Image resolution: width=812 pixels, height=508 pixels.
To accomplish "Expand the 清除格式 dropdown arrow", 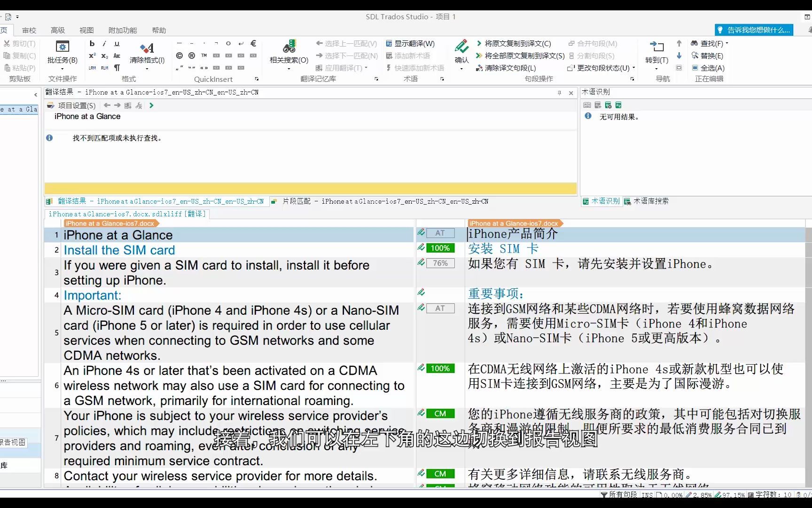I will [147, 69].
